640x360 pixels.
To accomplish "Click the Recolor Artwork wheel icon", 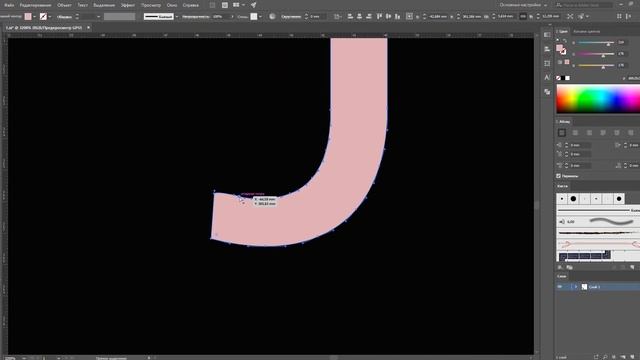I will click(x=272, y=16).
